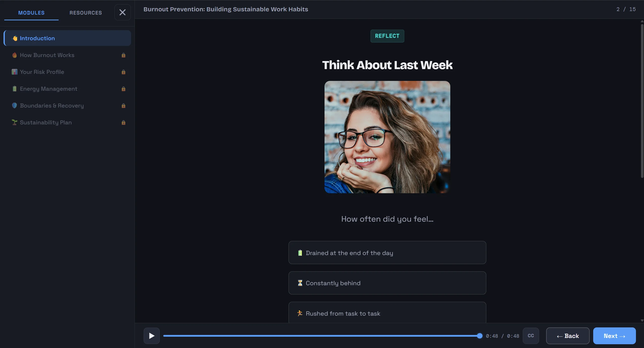Click the lock icon on Sustainability Plan

124,122
